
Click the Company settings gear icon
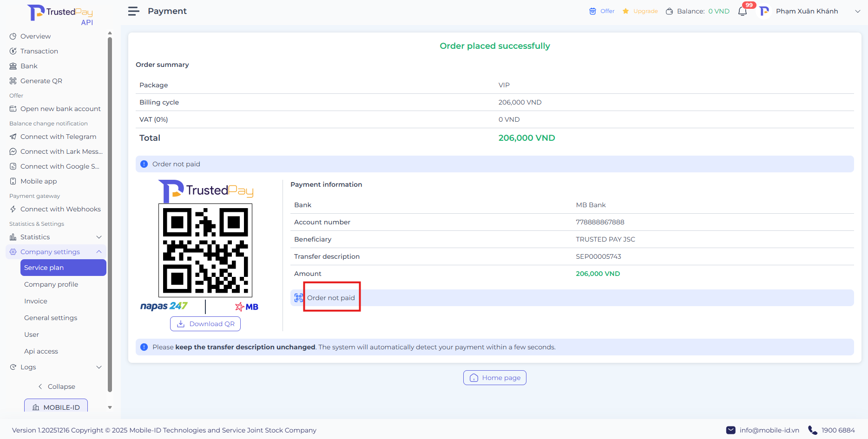coord(13,252)
